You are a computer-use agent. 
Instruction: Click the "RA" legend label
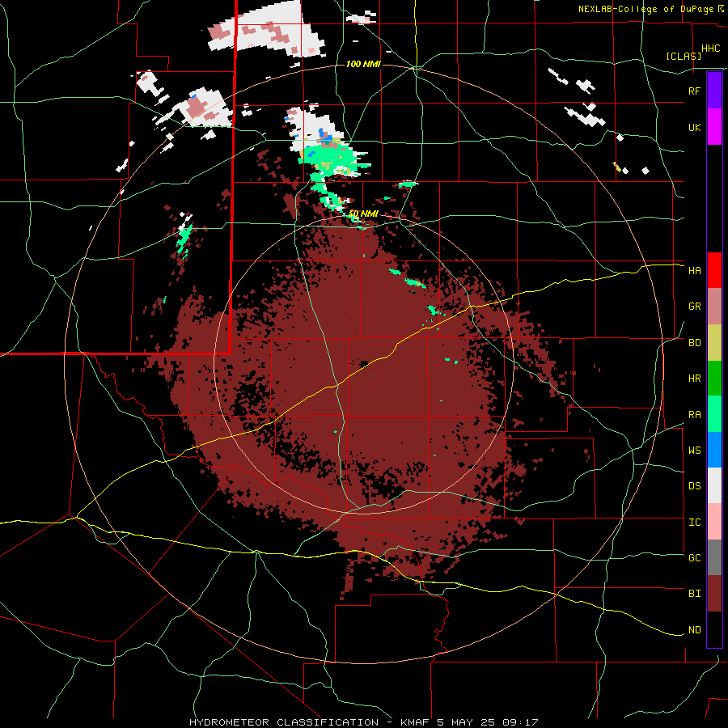click(694, 415)
